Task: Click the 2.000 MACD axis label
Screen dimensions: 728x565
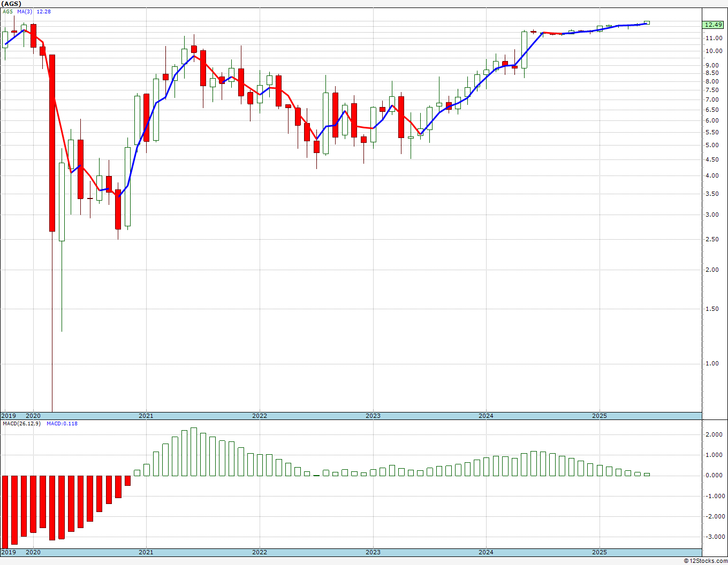Action: (x=714, y=435)
